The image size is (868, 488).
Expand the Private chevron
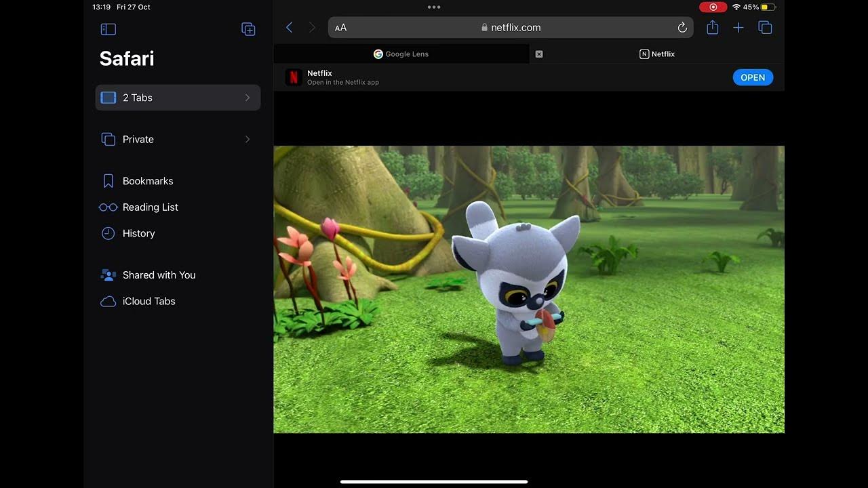(248, 139)
